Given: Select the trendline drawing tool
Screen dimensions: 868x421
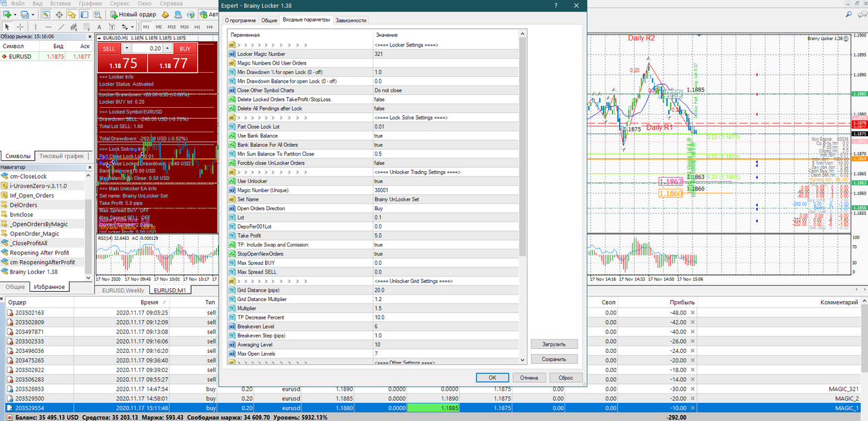Looking at the screenshot, I should [x=61, y=27].
